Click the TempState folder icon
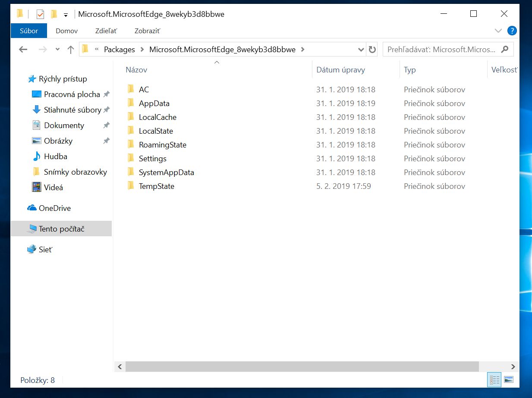532x398 pixels. click(x=131, y=186)
